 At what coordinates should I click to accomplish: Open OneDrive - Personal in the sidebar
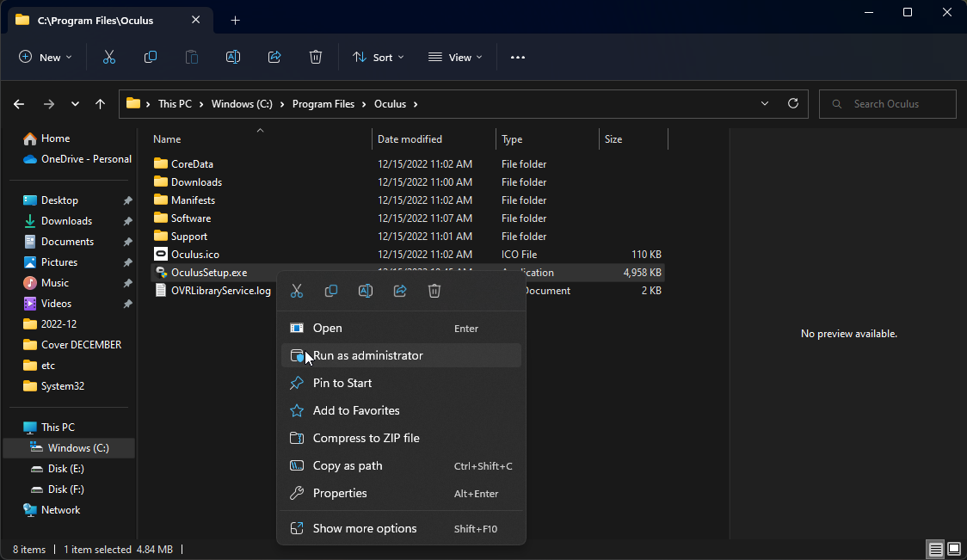pyautogui.click(x=77, y=159)
